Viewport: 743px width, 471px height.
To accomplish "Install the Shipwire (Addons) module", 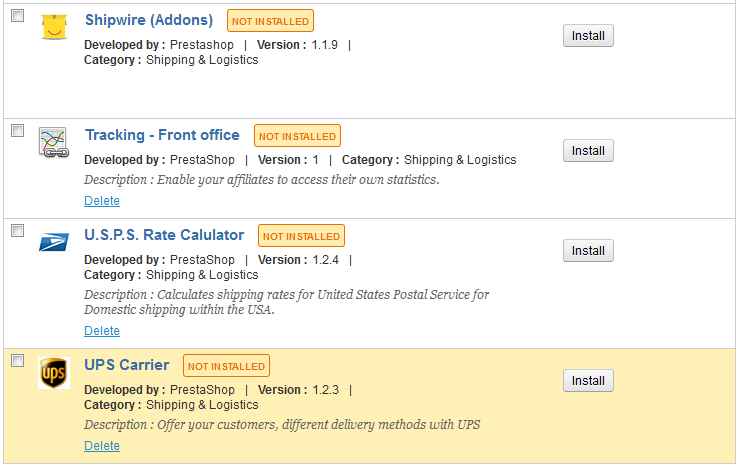I will pos(588,36).
